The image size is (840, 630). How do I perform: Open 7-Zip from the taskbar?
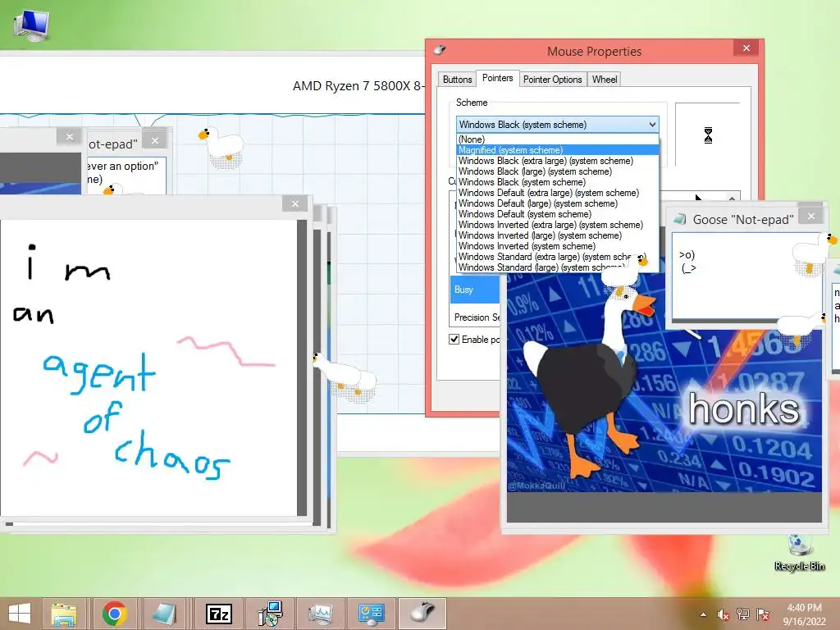[x=218, y=614]
